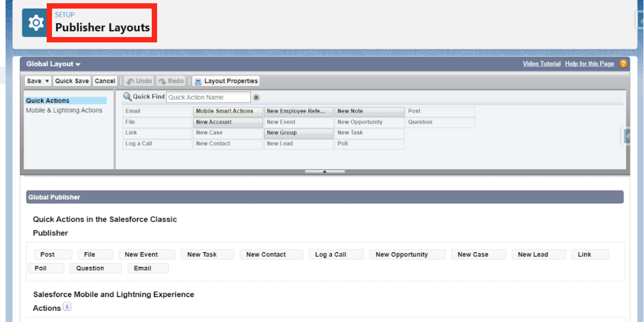Select Log a Call in the palette
The image size is (644, 322).
(x=158, y=144)
